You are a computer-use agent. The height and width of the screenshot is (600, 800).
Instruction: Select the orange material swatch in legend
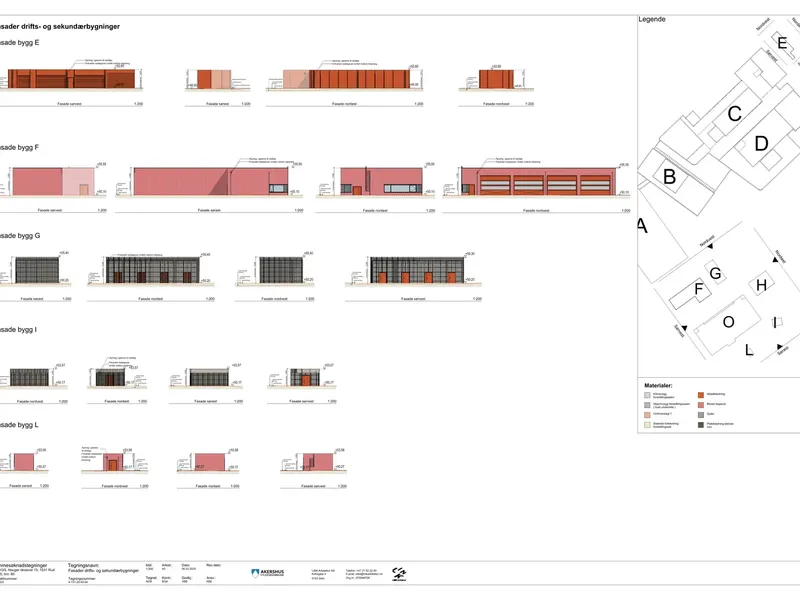point(701,394)
